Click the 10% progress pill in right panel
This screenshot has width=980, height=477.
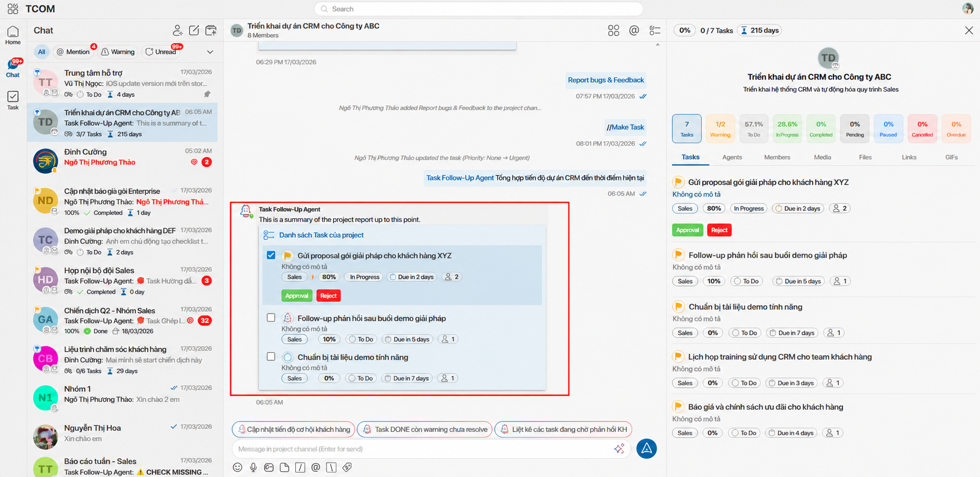point(713,281)
